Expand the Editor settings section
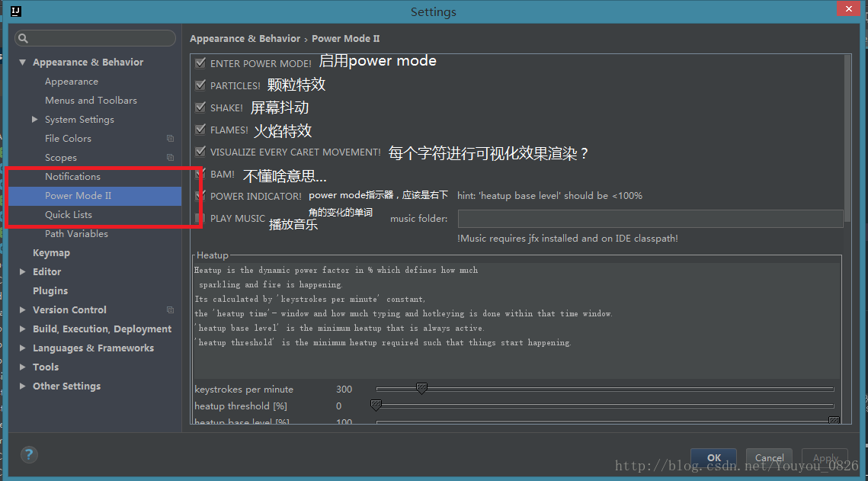The image size is (868, 481). 22,272
